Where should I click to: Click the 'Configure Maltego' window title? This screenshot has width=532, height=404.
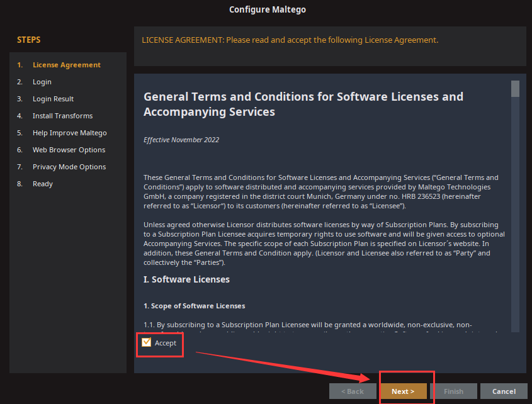pyautogui.click(x=268, y=9)
